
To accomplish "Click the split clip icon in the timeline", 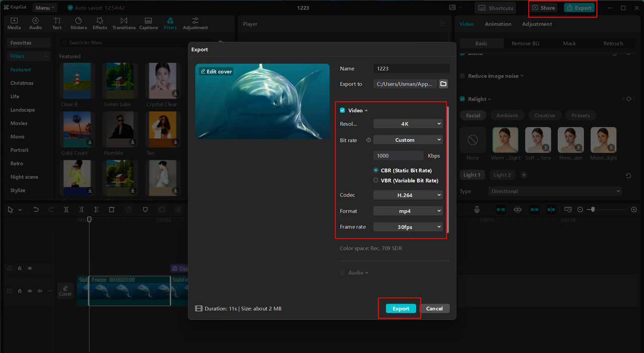I will [x=66, y=210].
